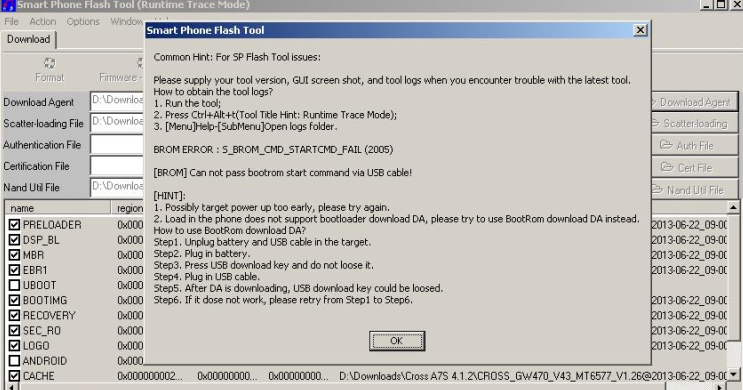Switch to the Download tab

28,39
